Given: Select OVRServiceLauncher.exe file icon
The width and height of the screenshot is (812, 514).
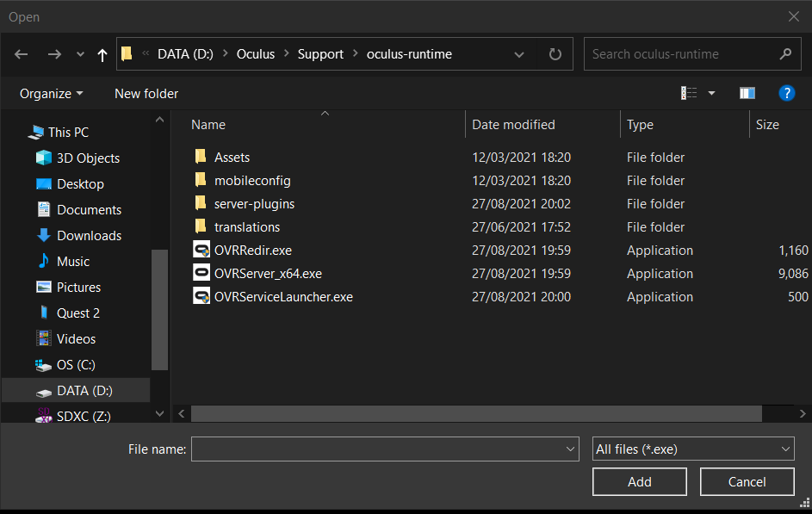Looking at the screenshot, I should (201, 296).
